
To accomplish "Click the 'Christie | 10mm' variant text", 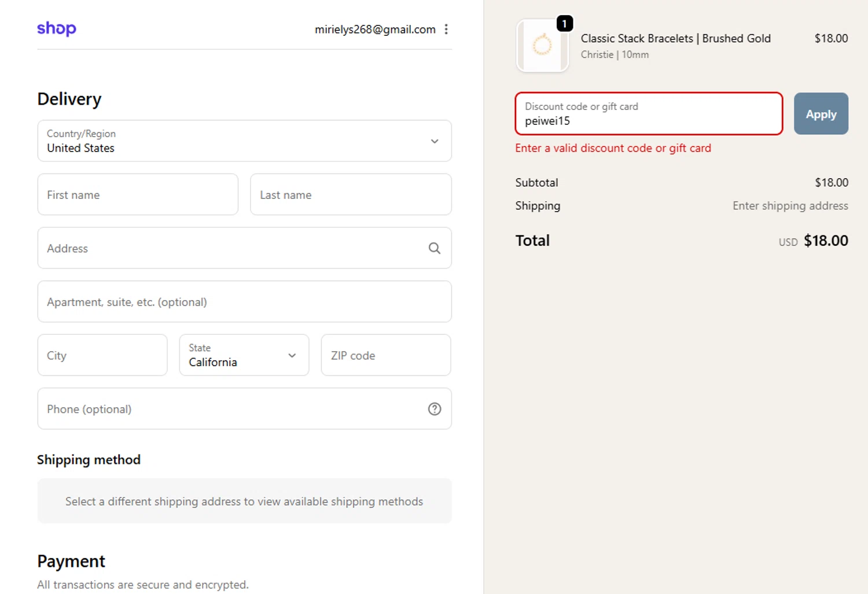I will [x=615, y=54].
